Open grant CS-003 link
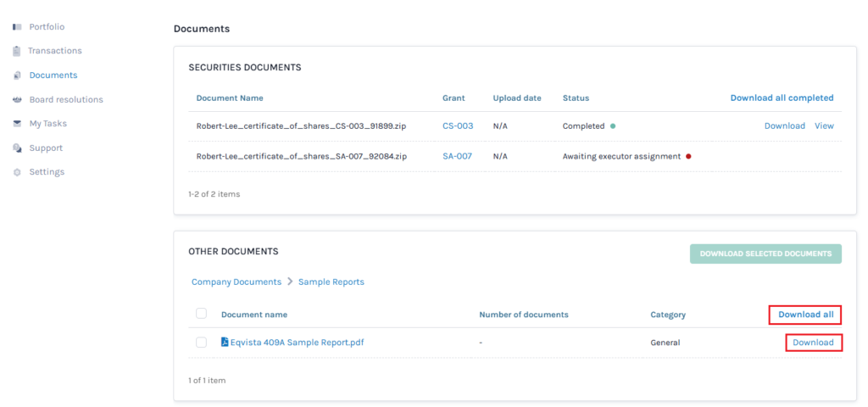The width and height of the screenshot is (868, 407). [457, 126]
